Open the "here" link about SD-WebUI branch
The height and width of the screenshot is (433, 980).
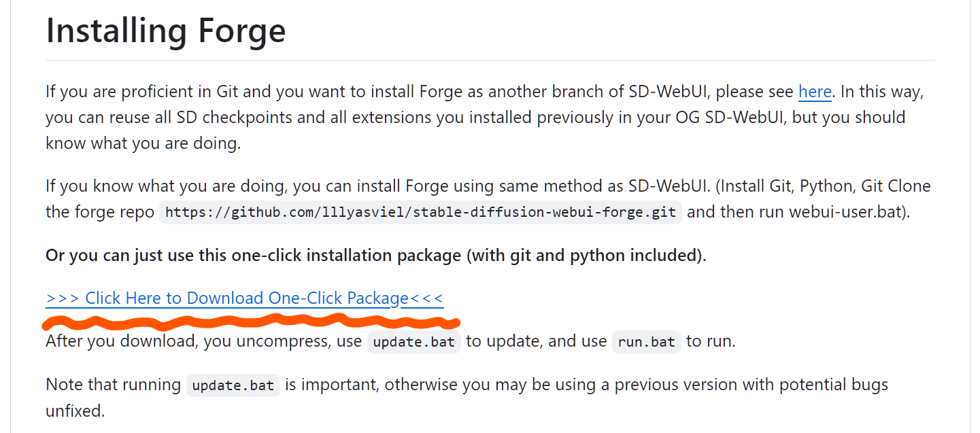[x=815, y=92]
